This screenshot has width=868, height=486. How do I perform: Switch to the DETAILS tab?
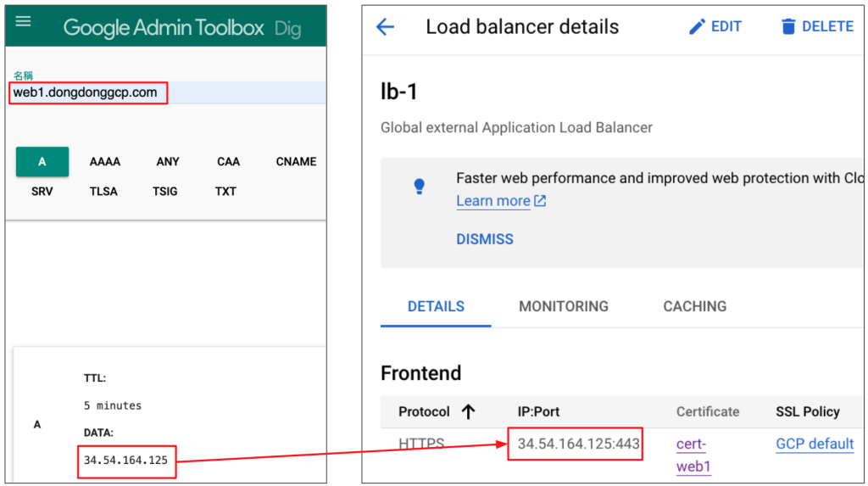(x=436, y=306)
